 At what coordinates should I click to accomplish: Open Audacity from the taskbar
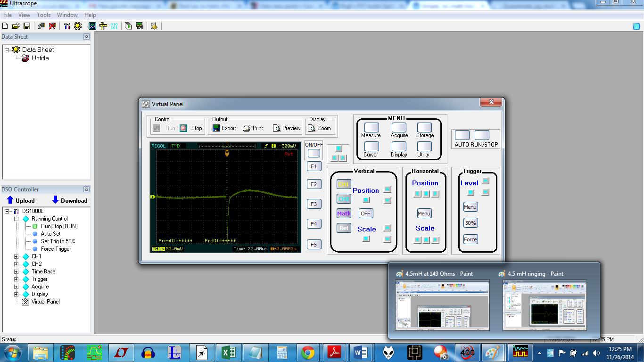(x=149, y=352)
